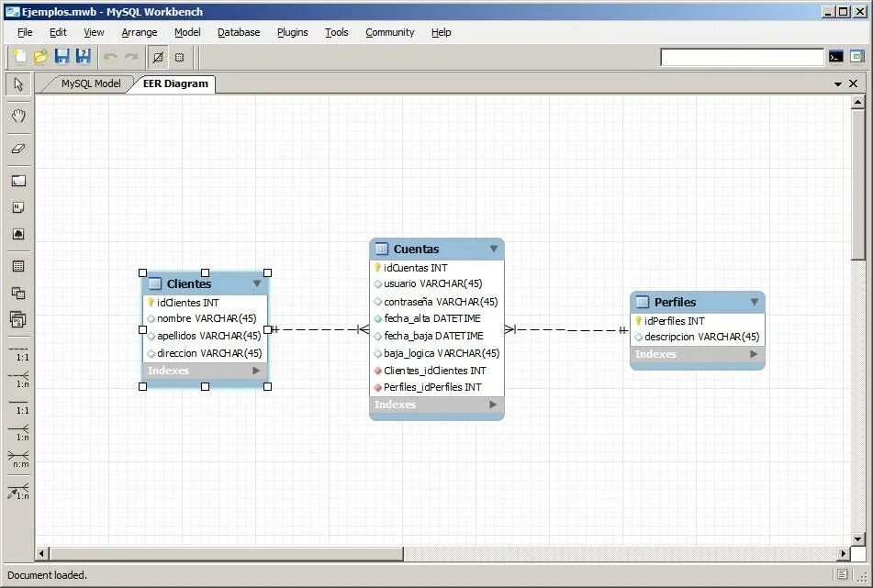This screenshot has height=588, width=873.
Task: Select the new view tool
Action: pos(18,294)
